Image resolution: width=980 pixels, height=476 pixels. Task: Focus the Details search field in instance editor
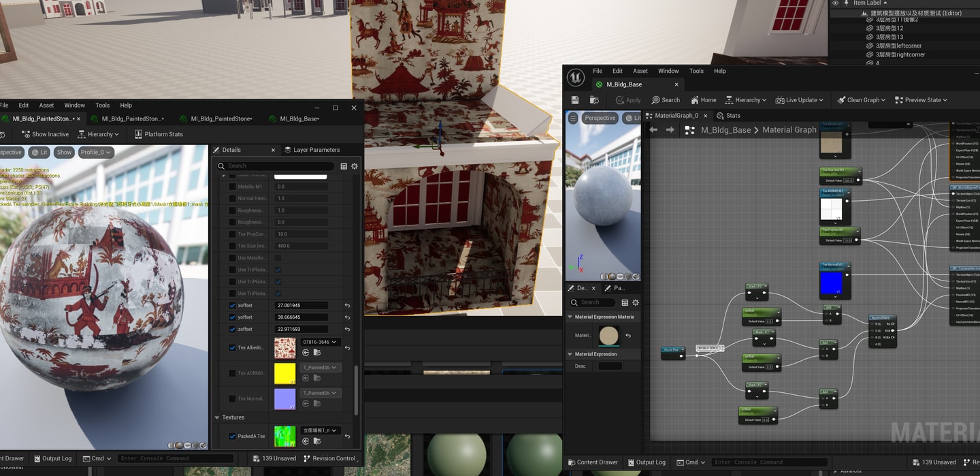(276, 166)
